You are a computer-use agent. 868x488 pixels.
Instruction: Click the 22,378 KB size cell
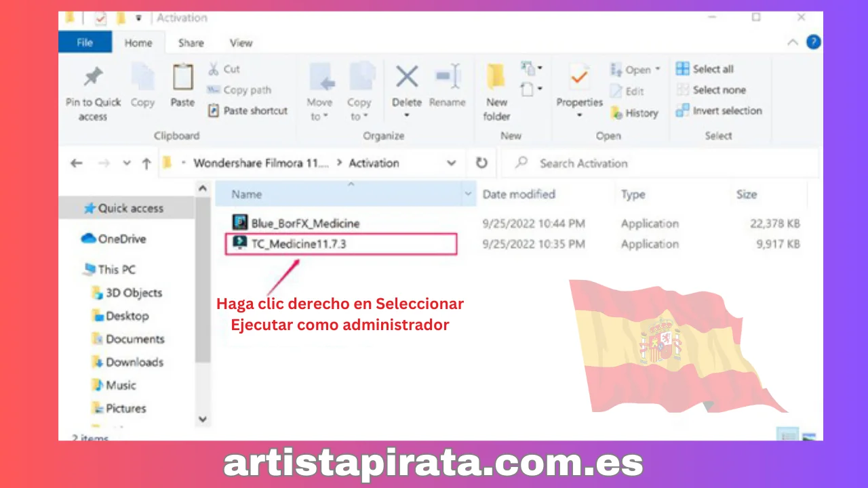click(774, 223)
